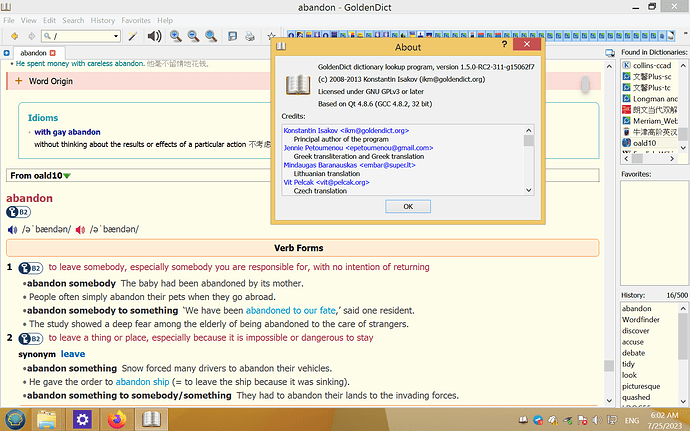
Task: Expand the toolbar overflow chevron at right
Action: [x=685, y=33]
